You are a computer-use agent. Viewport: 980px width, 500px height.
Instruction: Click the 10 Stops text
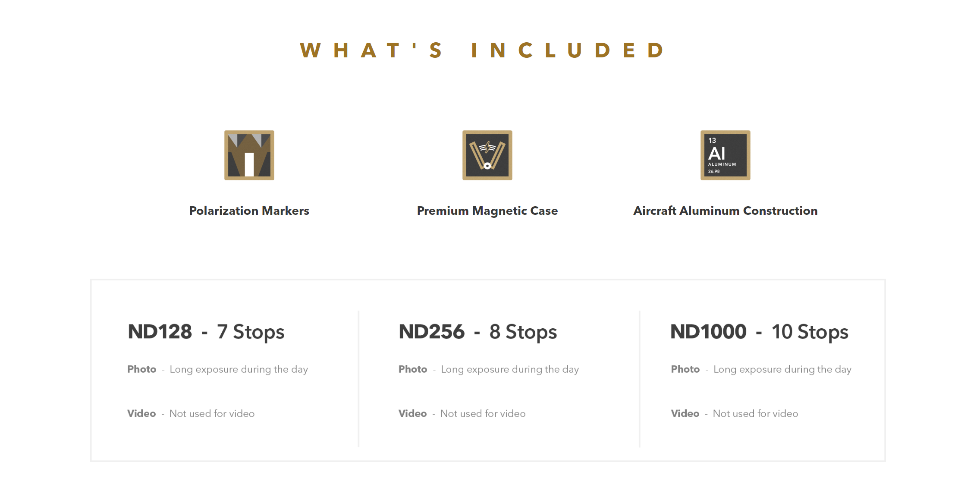tap(810, 332)
